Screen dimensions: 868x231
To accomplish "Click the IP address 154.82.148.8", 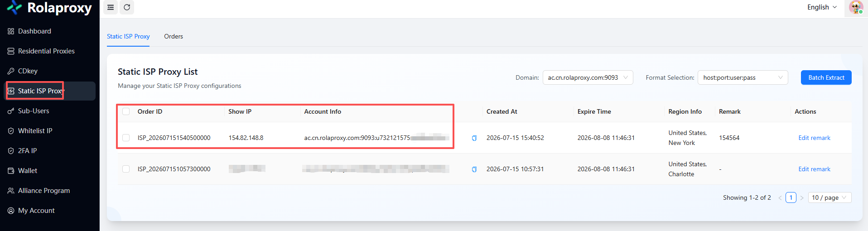I will pyautogui.click(x=246, y=138).
